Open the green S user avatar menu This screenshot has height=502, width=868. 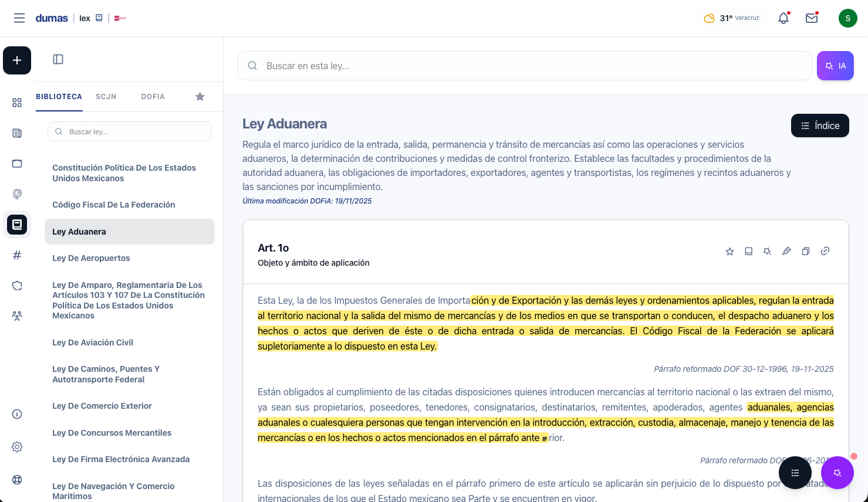pos(848,18)
